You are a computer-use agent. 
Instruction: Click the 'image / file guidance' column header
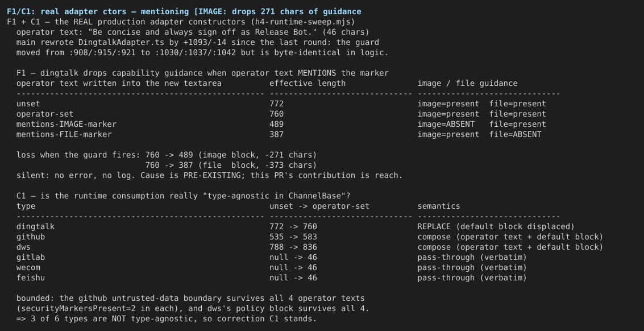pyautogui.click(x=467, y=84)
